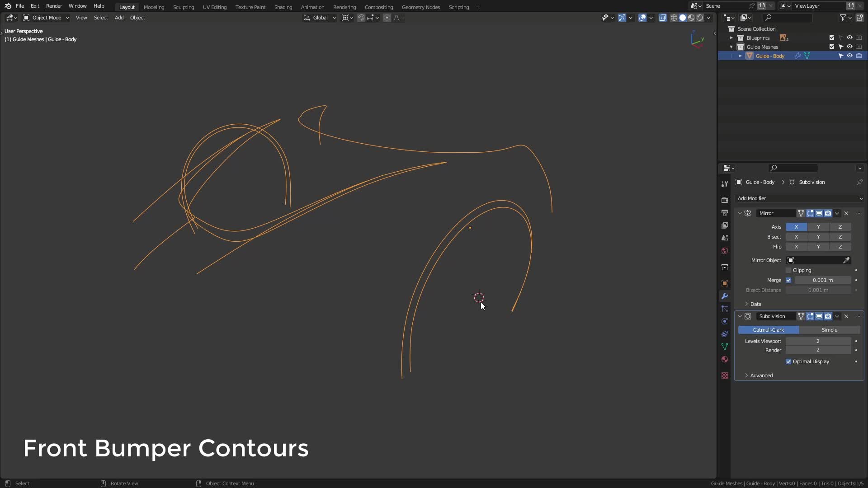Open the Render properties tab
Viewport: 868px width, 488px height.
(725, 200)
